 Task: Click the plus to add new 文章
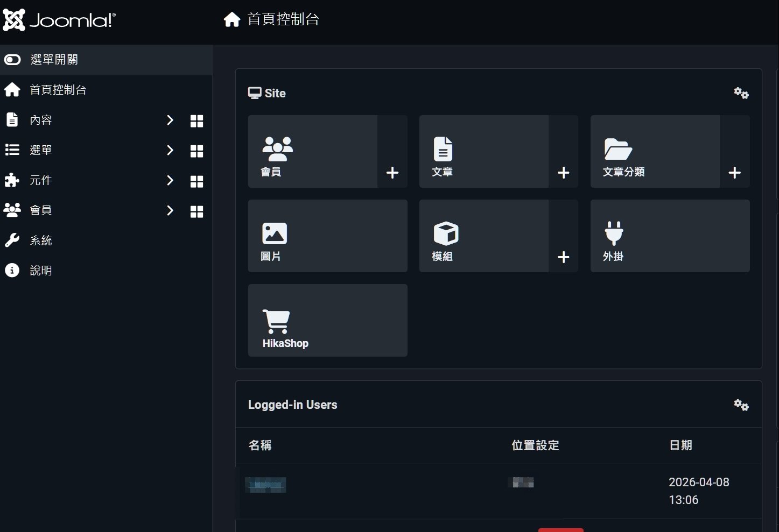point(563,173)
